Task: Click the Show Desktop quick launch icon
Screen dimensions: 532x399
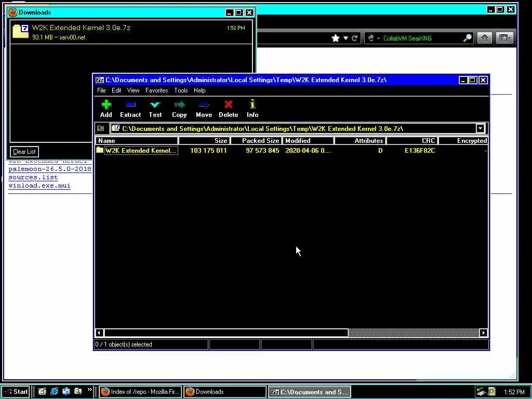Action: tap(42, 392)
